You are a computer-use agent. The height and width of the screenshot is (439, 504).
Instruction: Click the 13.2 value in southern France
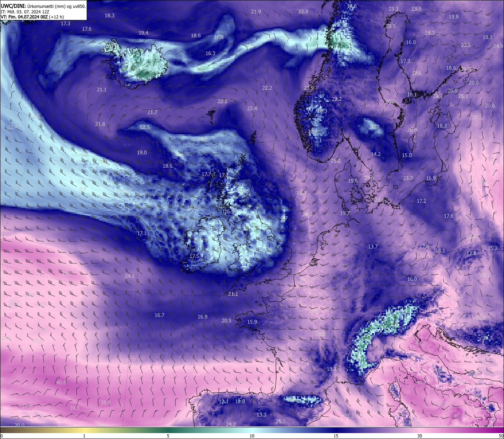pyautogui.click(x=332, y=369)
